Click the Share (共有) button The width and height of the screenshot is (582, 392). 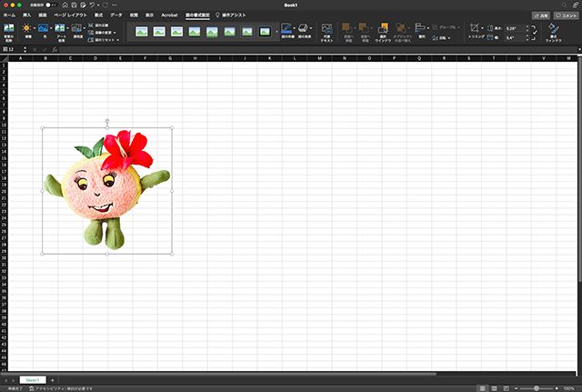pos(540,15)
